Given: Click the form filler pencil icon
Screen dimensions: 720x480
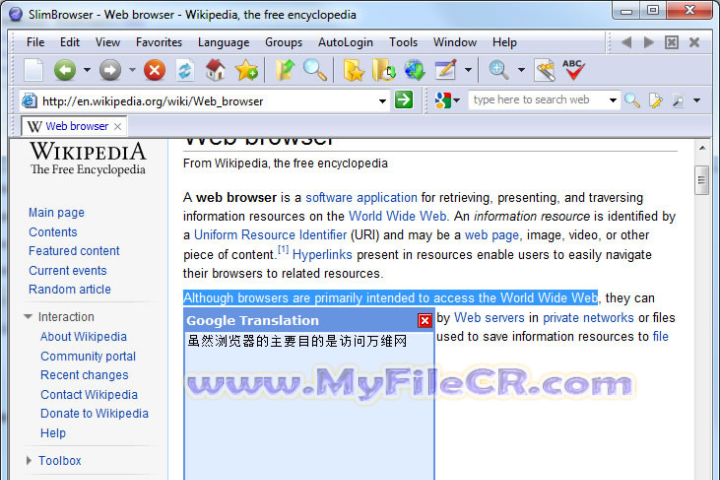Looking at the screenshot, I should coord(446,70).
